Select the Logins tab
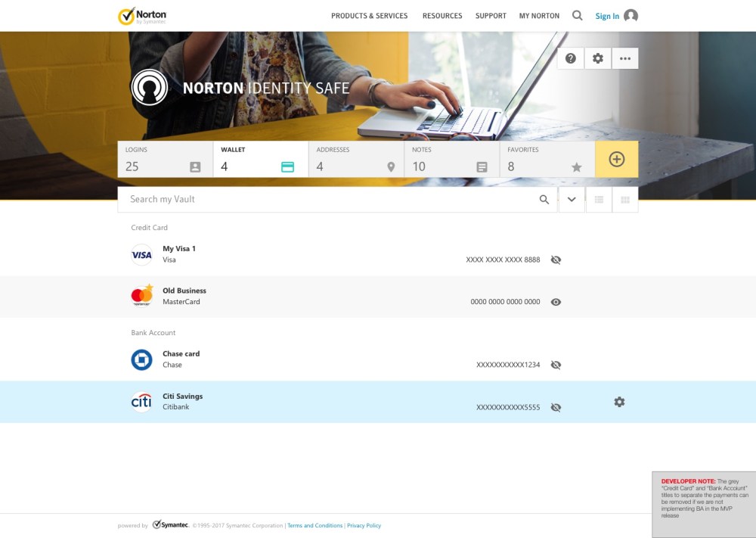The height and width of the screenshot is (538, 756). point(165,160)
